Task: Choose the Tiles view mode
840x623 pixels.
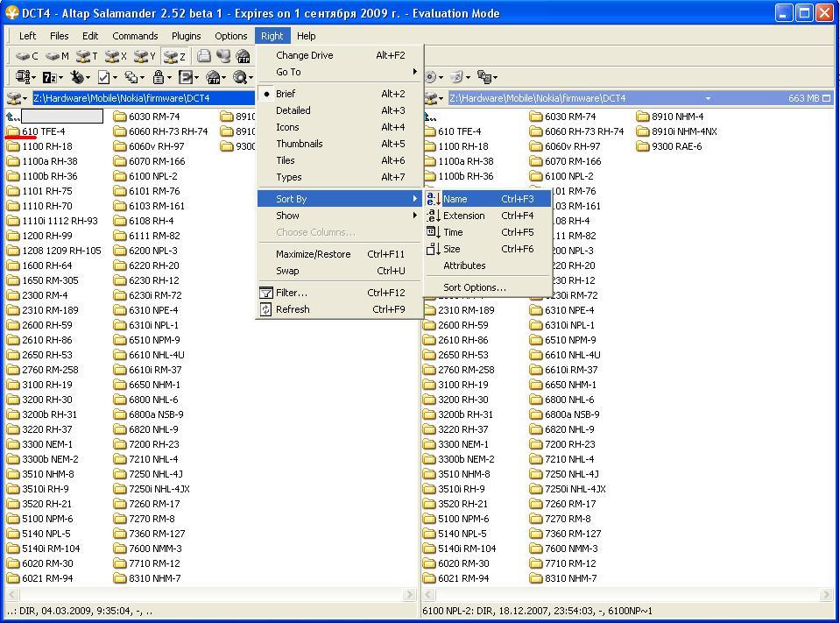Action: coord(286,160)
